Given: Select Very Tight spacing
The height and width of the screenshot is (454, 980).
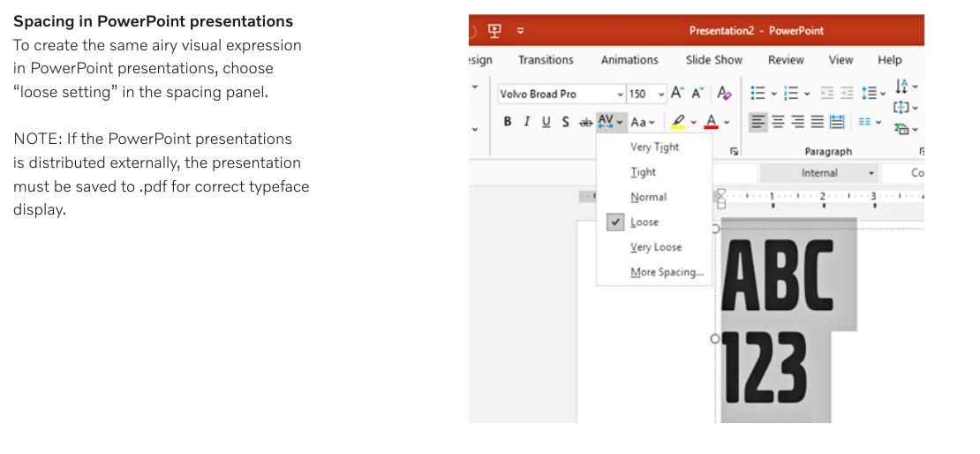Looking at the screenshot, I should (x=654, y=147).
